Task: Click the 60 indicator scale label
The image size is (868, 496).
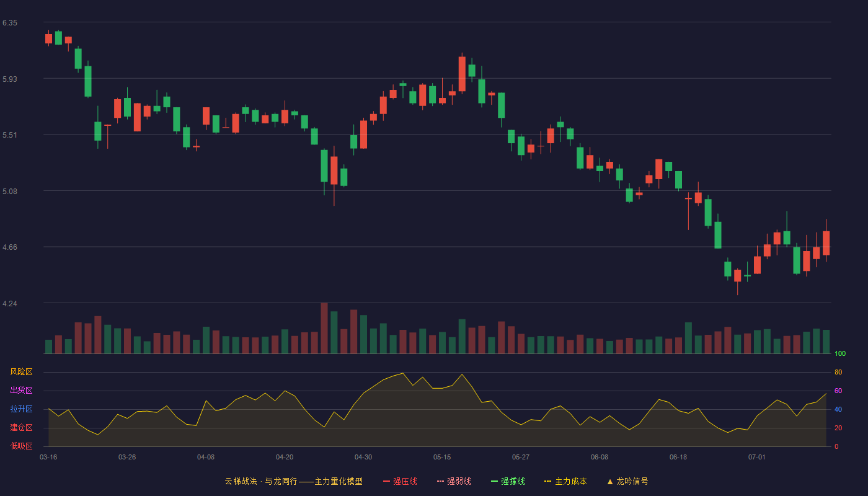Action: pos(838,391)
